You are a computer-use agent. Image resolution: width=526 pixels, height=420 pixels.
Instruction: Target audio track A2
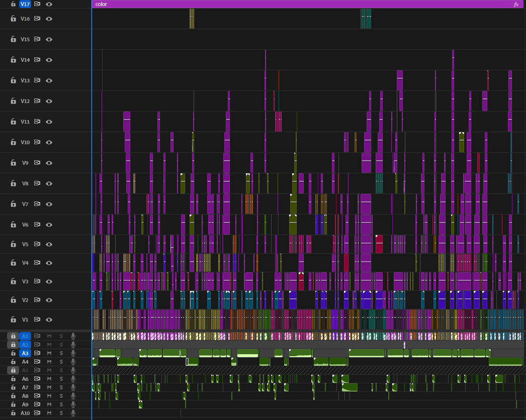click(25, 345)
